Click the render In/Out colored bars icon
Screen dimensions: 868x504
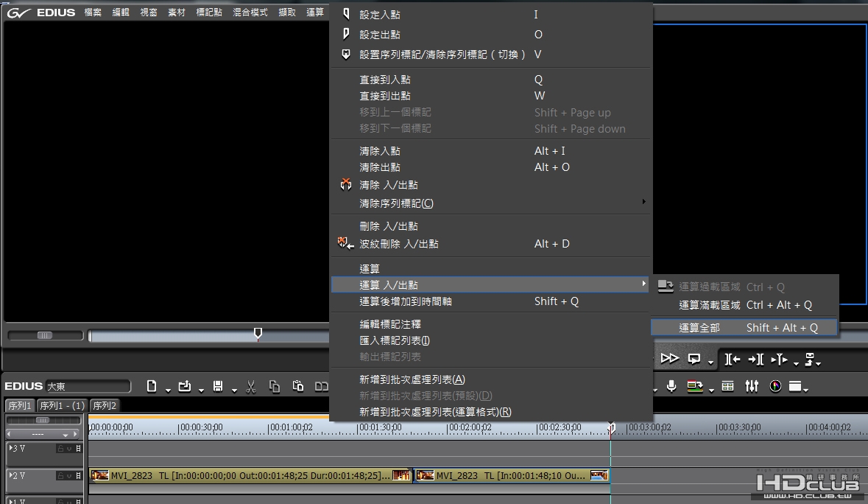coord(695,386)
